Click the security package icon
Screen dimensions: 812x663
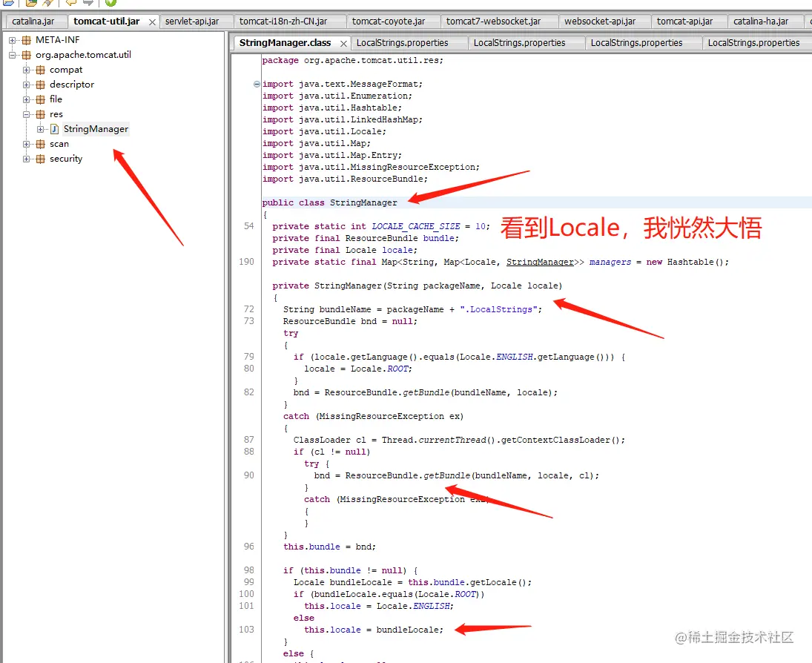coord(40,159)
